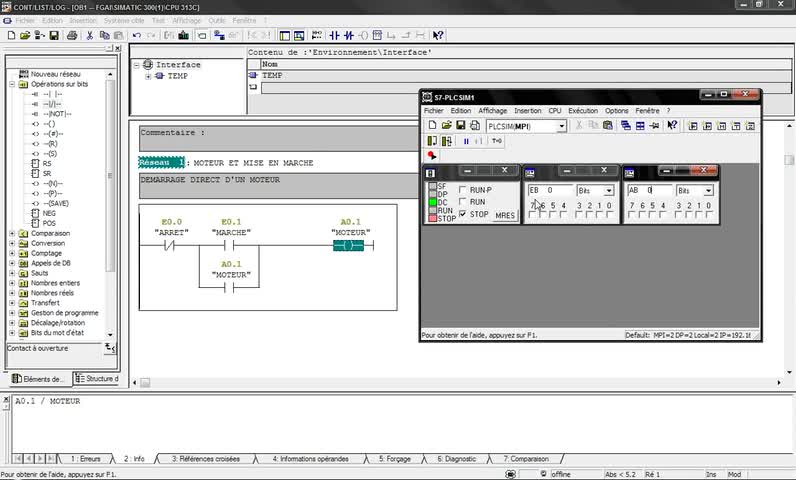Screen dimensions: 796x480
Task: Click the Open file icon in LAD editor toolbar
Action: pyautogui.click(x=25, y=35)
